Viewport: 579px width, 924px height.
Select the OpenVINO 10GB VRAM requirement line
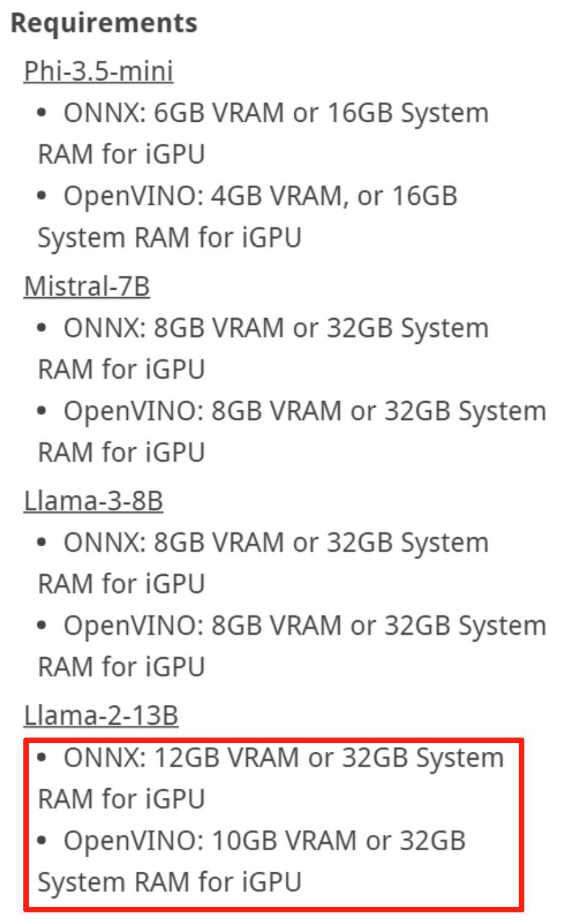pyautogui.click(x=264, y=841)
